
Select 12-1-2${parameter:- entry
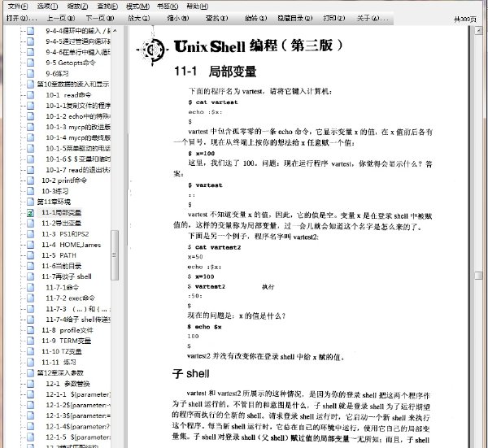click(78, 405)
